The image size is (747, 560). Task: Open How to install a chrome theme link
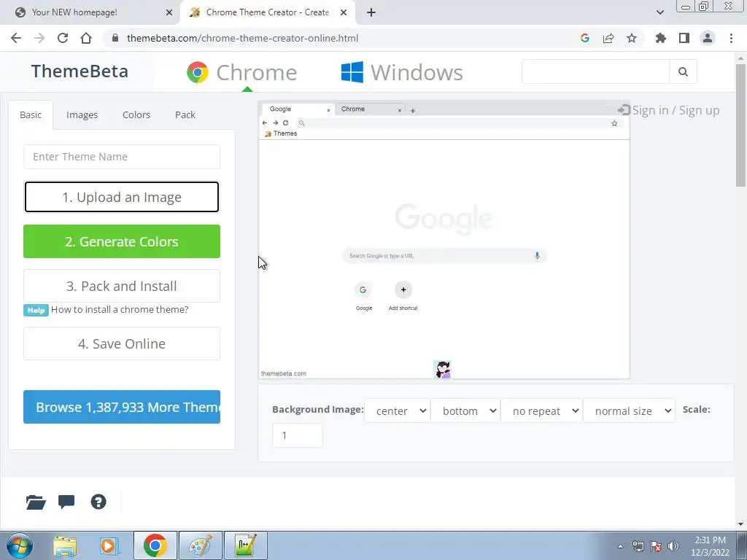point(120,309)
